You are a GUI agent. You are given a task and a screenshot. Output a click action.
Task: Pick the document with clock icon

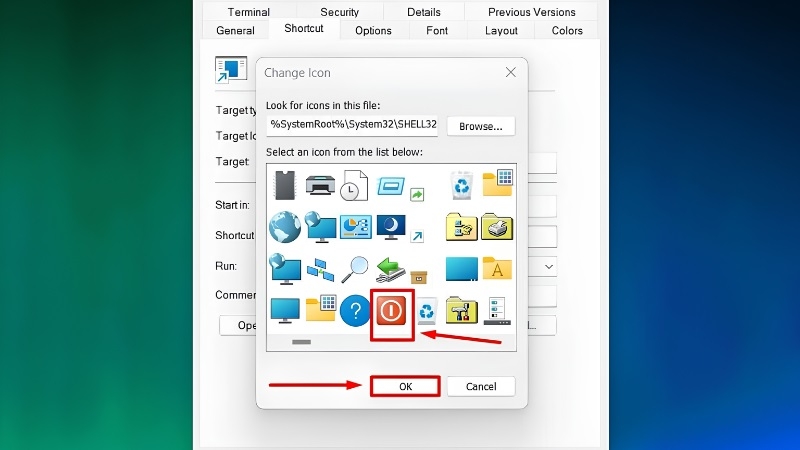355,185
